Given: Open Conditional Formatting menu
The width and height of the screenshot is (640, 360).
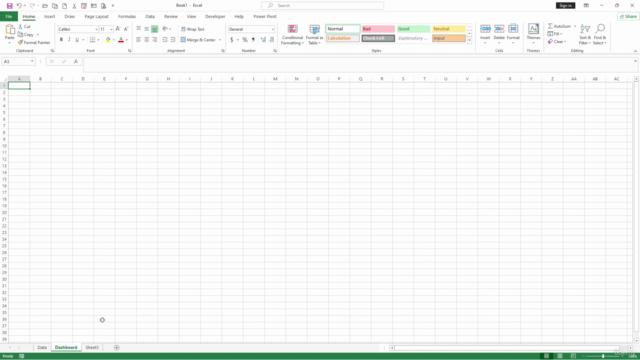Looking at the screenshot, I should [x=292, y=34].
